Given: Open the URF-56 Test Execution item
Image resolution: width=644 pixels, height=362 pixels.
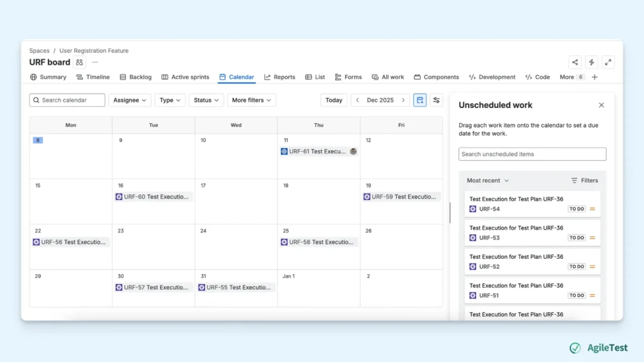Looking at the screenshot, I should pyautogui.click(x=70, y=242).
